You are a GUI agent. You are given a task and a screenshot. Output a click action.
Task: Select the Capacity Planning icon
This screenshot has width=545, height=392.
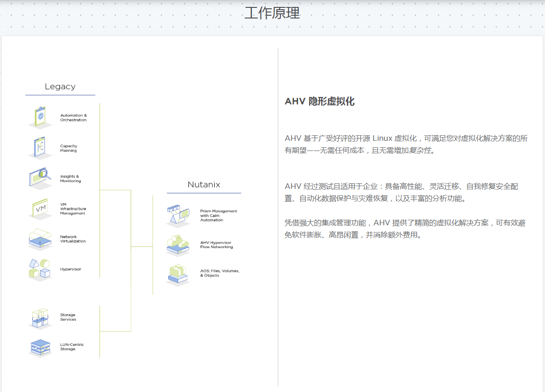pos(40,147)
